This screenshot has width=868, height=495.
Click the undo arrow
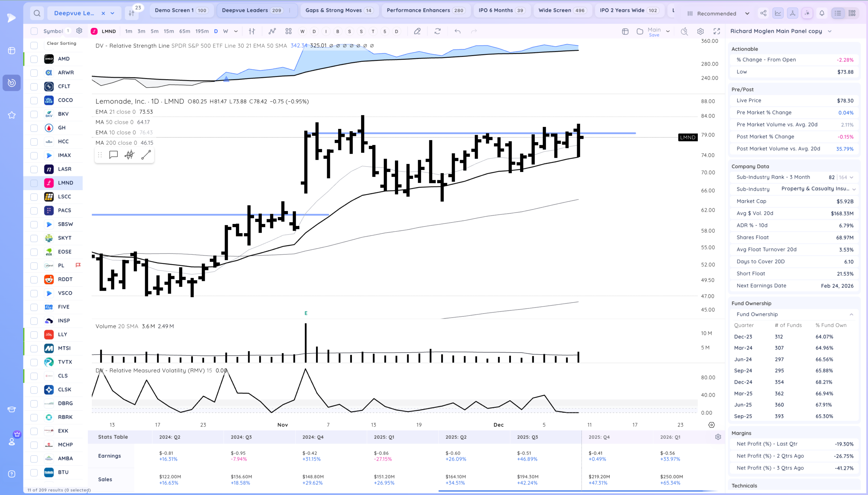pos(458,31)
